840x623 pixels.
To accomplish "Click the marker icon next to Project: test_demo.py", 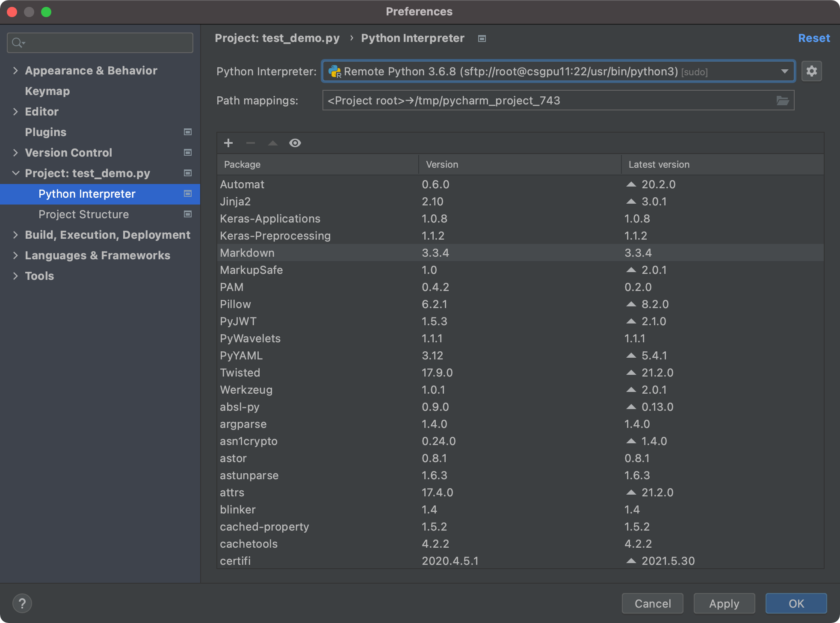I will click(187, 173).
